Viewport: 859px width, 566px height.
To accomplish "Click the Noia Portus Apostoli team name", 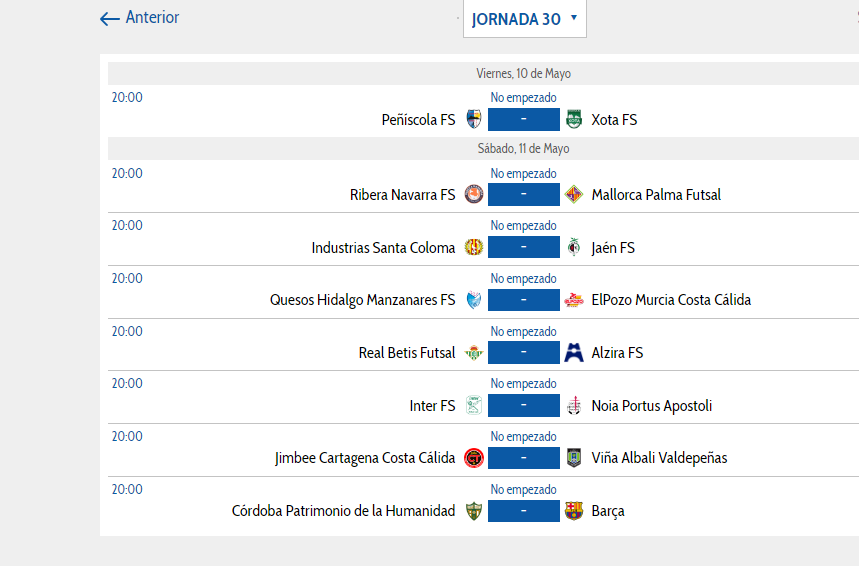I will (x=652, y=405).
